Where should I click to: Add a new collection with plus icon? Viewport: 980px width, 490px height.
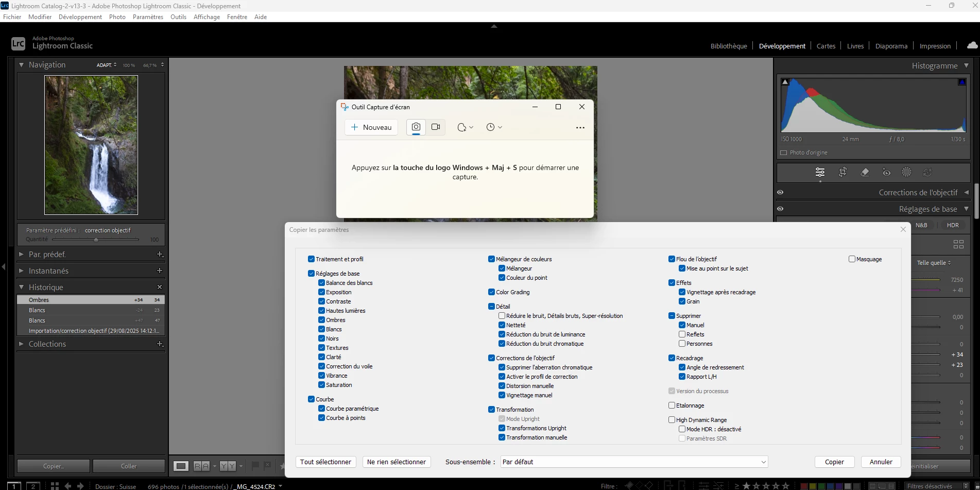160,344
